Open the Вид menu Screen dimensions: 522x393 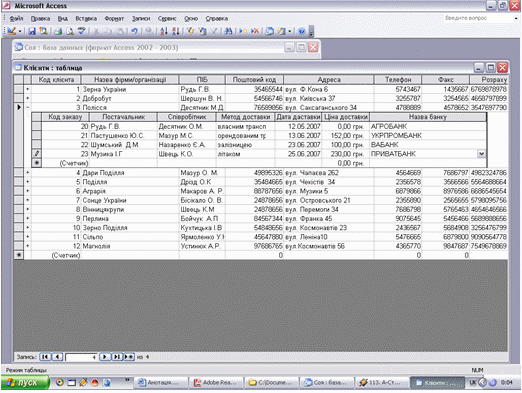point(62,19)
